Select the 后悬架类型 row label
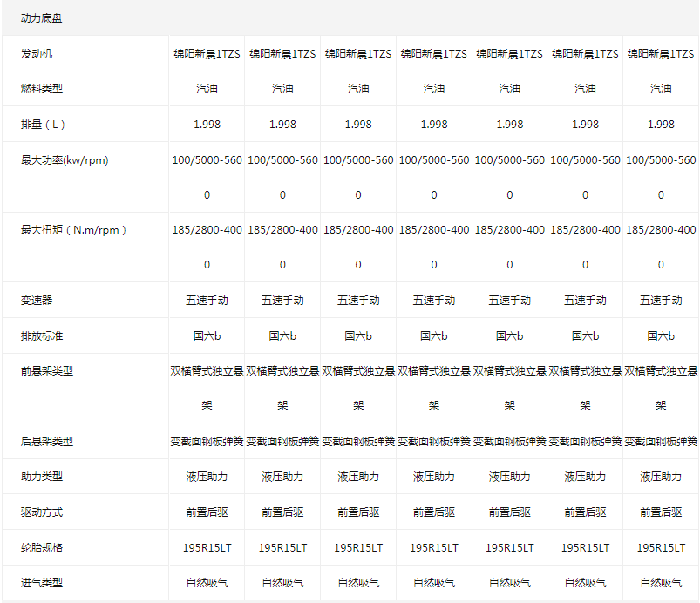 [47, 442]
